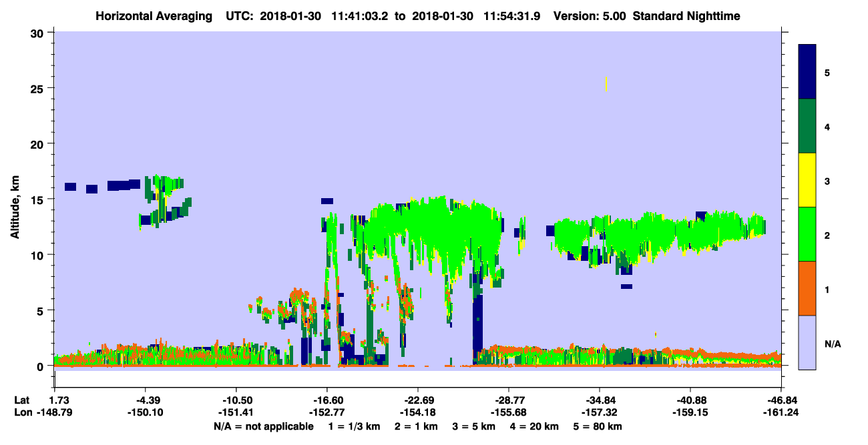This screenshot has height=445, width=868.
Task: Click latitude value -16.60
Action: pos(327,400)
